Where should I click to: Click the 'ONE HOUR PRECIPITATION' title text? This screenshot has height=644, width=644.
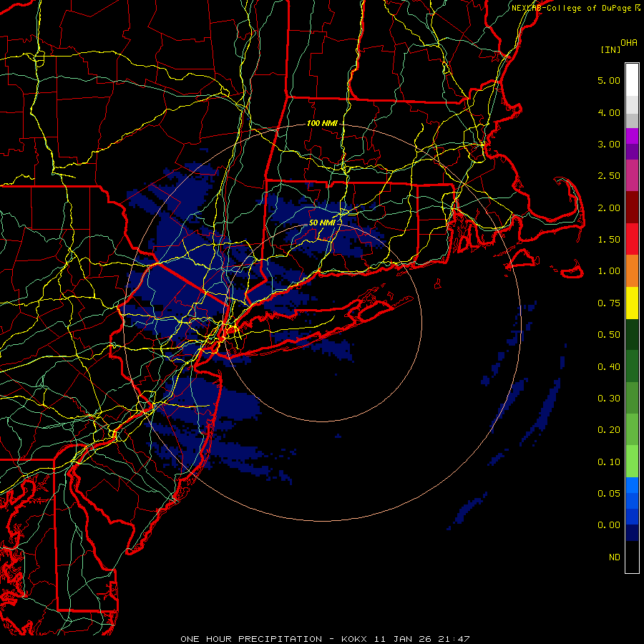click(x=251, y=639)
